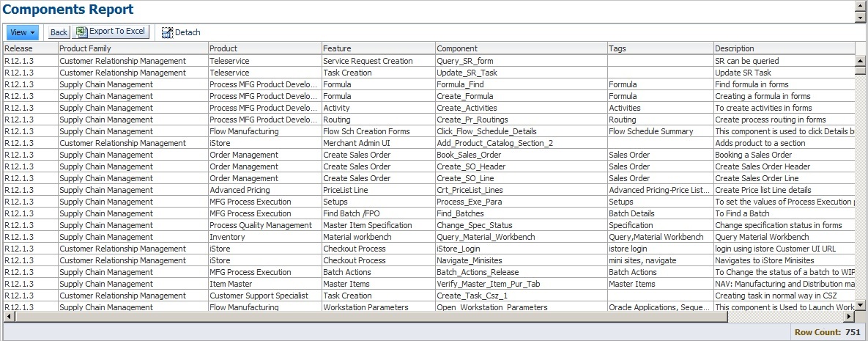
Task: Select the Query_Material_Workbench component cell
Action: (522, 237)
